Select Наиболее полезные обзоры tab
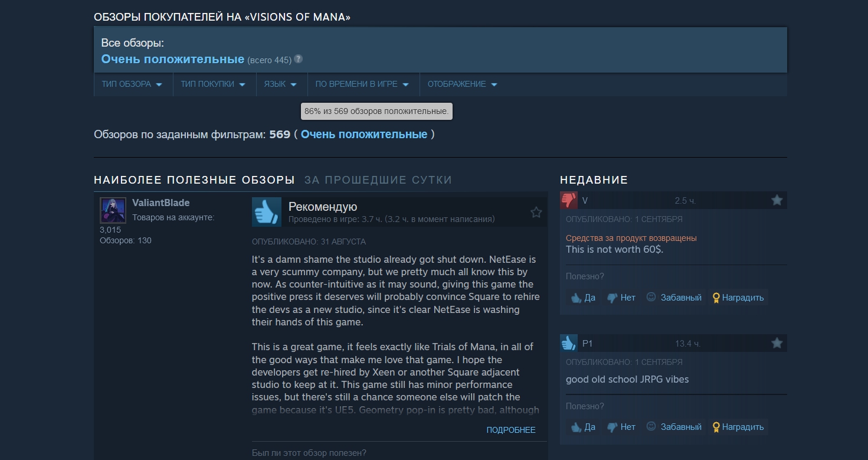 194,180
